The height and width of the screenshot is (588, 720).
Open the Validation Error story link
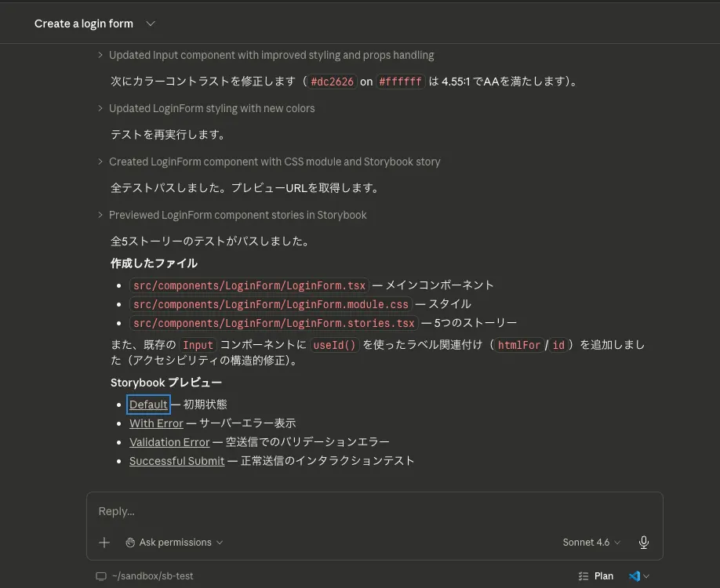coord(169,442)
